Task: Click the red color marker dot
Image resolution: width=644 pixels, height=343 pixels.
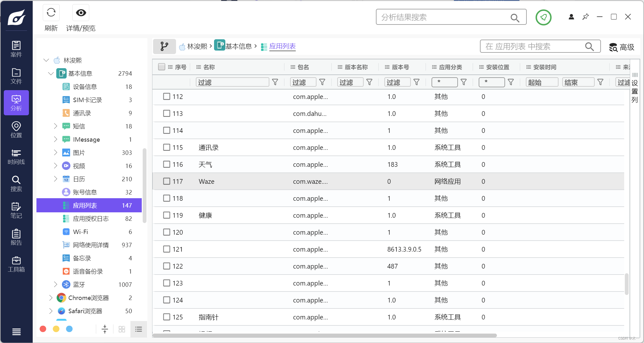Action: [43, 329]
